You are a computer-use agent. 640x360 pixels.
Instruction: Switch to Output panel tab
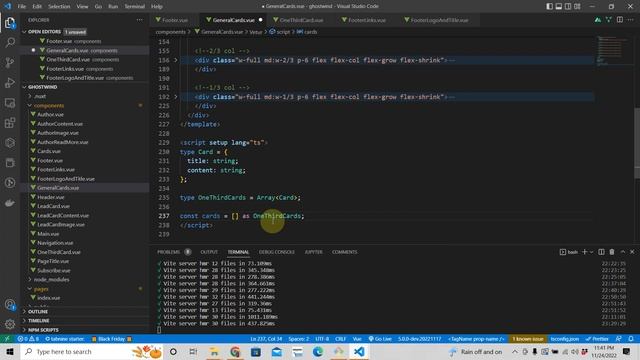pos(209,252)
